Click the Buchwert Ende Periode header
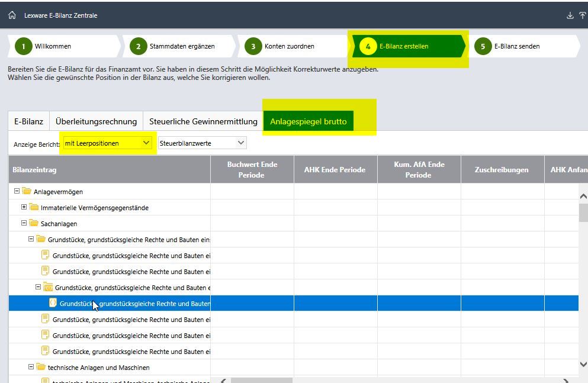The image size is (588, 383). [x=252, y=170]
